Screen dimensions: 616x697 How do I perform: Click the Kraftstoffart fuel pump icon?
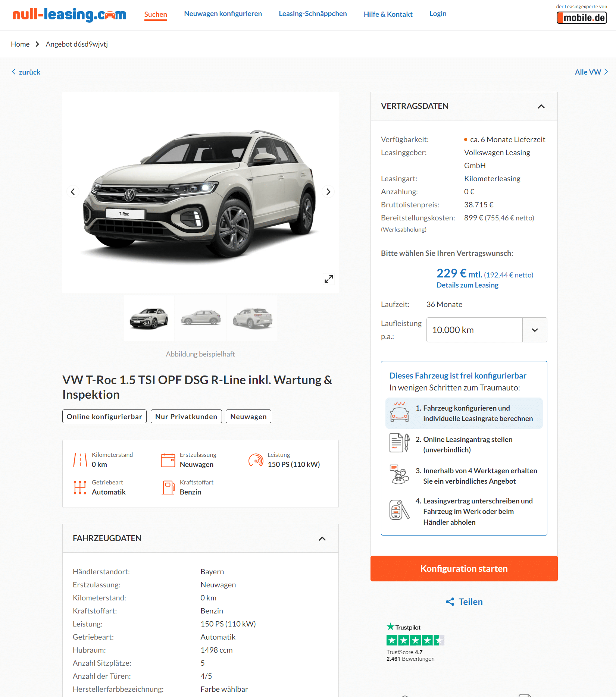click(168, 487)
